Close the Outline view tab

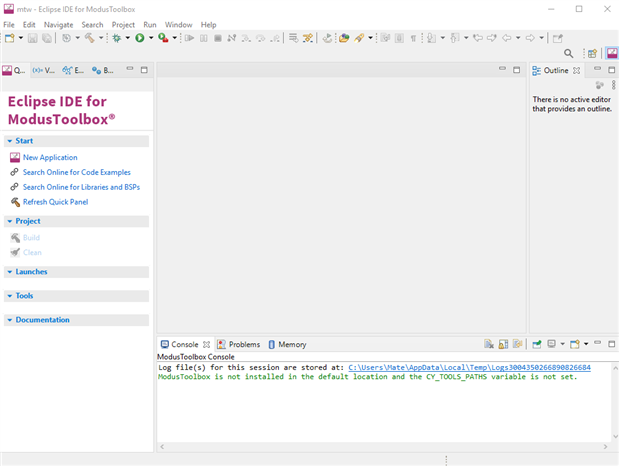click(577, 71)
